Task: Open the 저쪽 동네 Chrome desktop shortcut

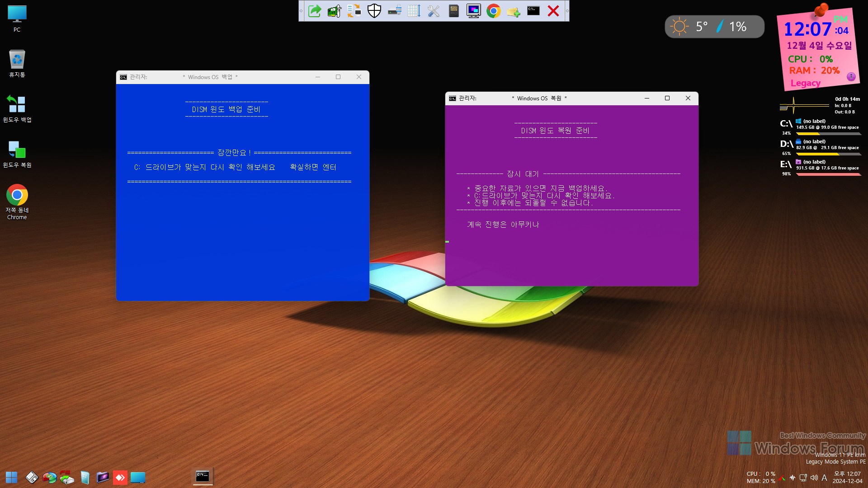Action: pyautogui.click(x=17, y=202)
